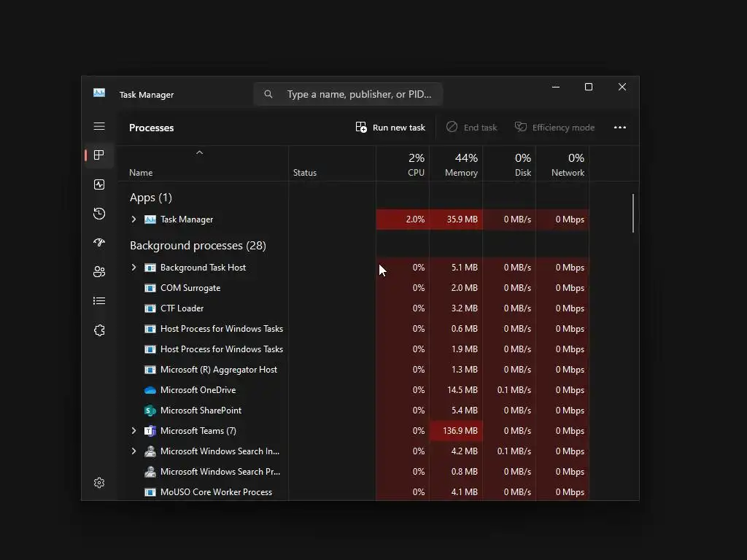This screenshot has width=747, height=560.
Task: Click the 14.5 MB memory cell
Action: point(456,390)
